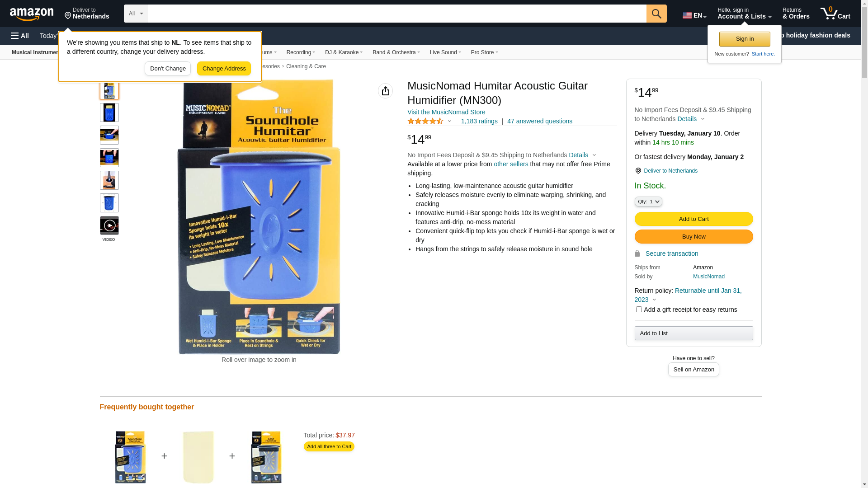Click the share icon on product image
Screen dimensions: 868x488
click(386, 91)
